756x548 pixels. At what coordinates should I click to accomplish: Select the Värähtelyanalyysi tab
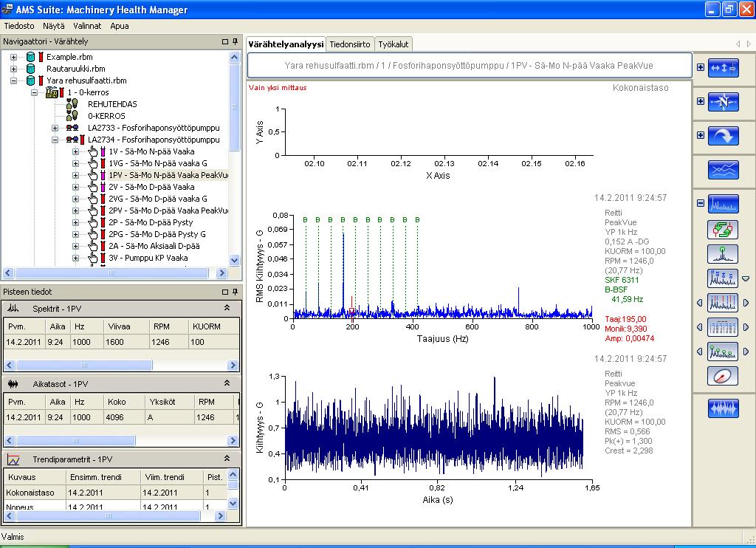click(x=286, y=44)
